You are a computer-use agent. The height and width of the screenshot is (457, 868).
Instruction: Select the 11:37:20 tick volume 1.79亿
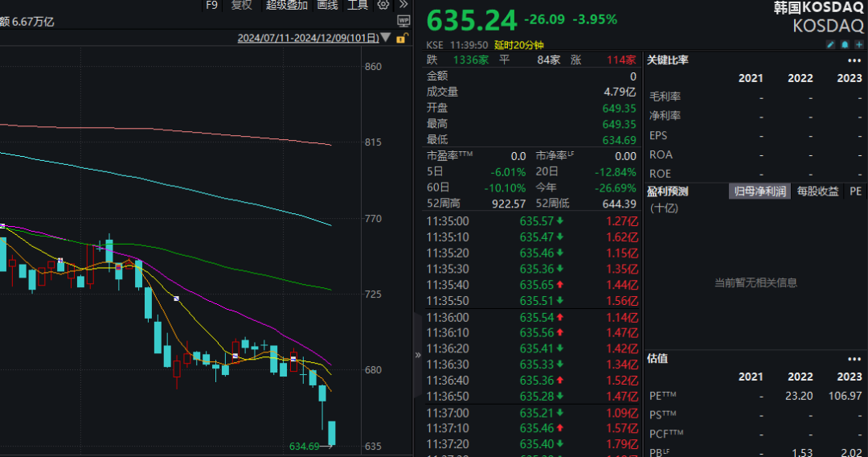(x=621, y=443)
